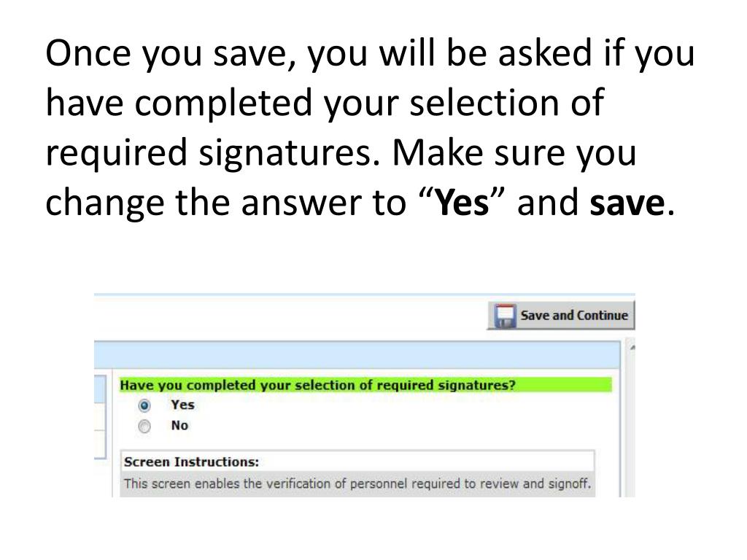Click the blue cell in left panel

click(99, 389)
